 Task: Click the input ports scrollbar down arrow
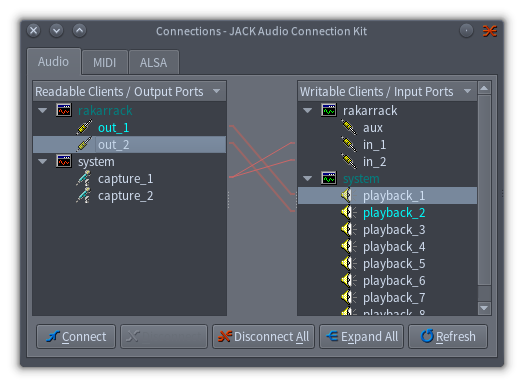coord(484,307)
